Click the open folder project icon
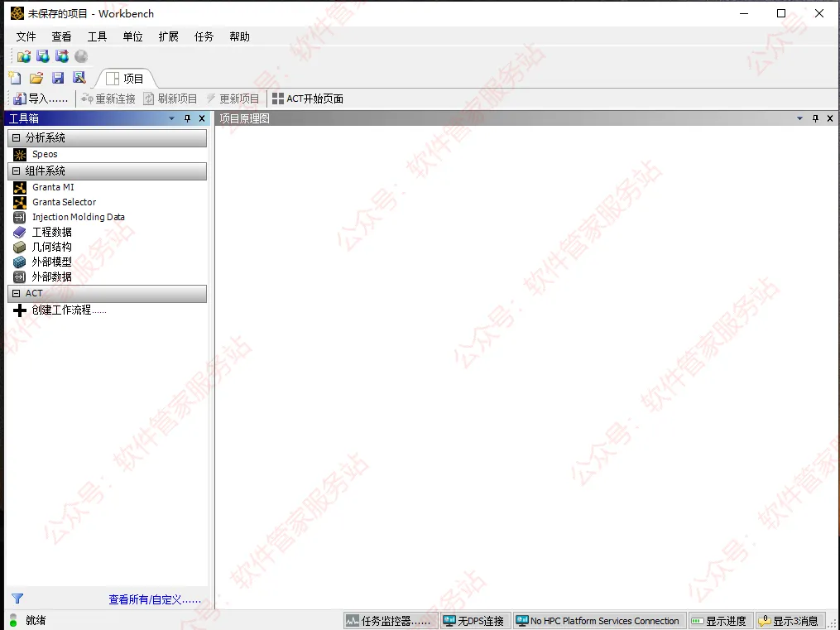The height and width of the screenshot is (630, 840). tap(36, 78)
